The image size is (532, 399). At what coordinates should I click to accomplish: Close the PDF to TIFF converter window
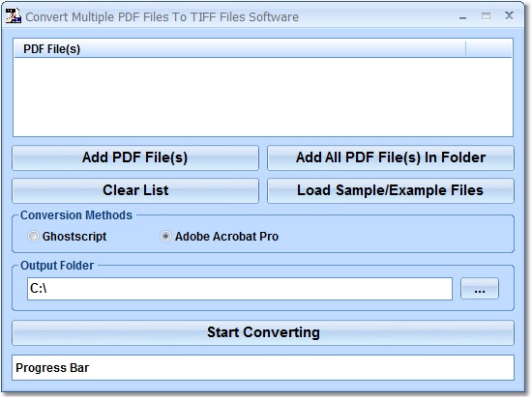pyautogui.click(x=509, y=15)
